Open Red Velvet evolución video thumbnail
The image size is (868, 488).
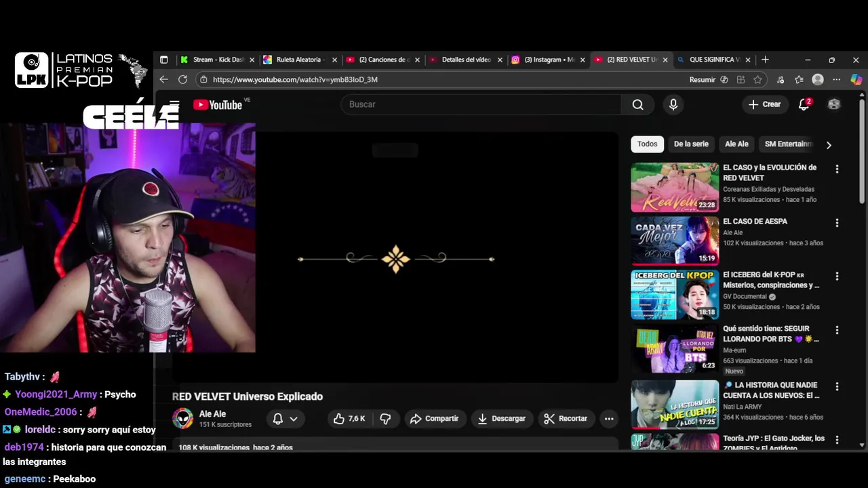(675, 187)
